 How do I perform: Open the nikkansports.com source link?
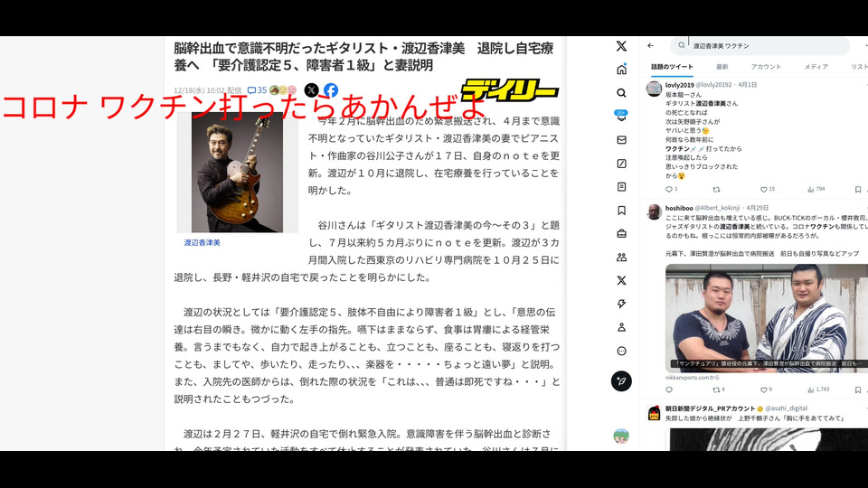coord(692,378)
